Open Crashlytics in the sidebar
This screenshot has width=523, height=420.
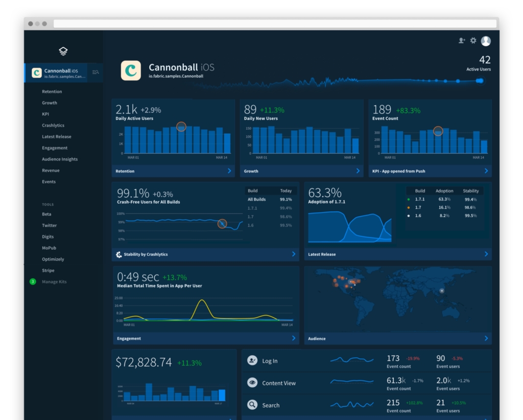(x=53, y=126)
